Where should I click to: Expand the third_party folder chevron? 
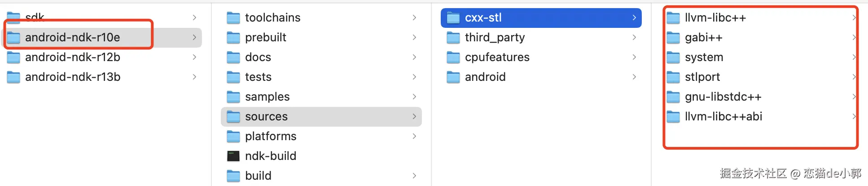click(634, 37)
